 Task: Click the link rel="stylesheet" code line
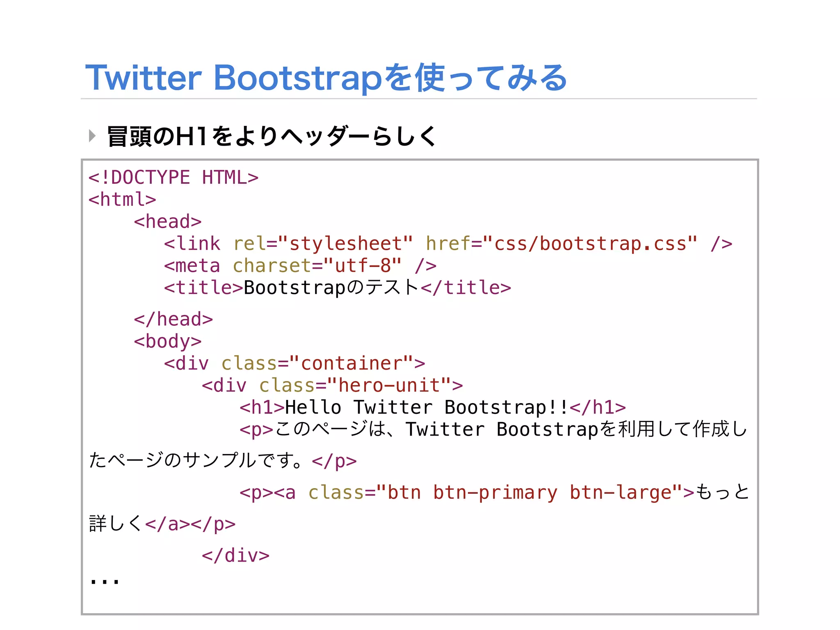coord(448,244)
